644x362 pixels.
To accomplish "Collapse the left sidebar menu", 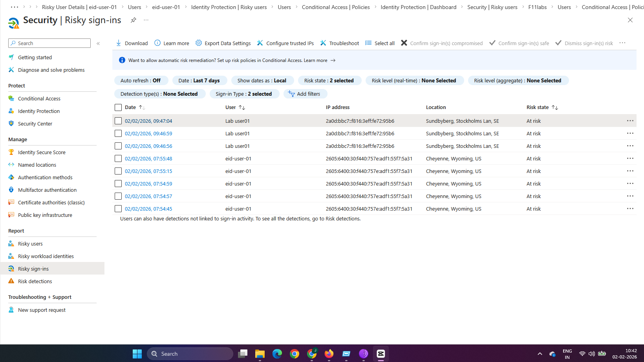I will (98, 44).
